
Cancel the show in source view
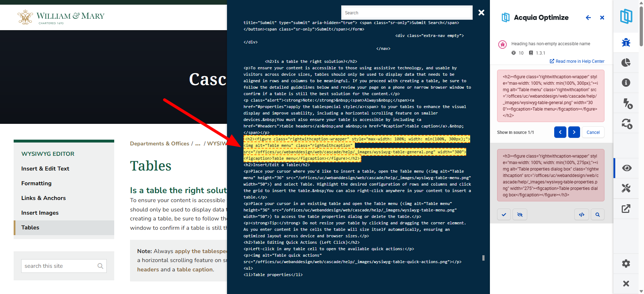click(x=593, y=132)
